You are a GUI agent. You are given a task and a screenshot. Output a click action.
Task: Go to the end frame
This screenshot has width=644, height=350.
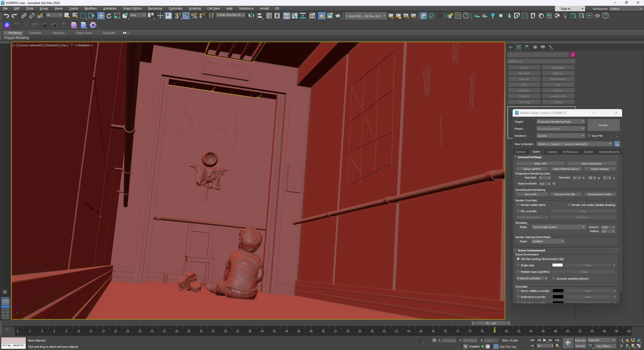(x=557, y=340)
